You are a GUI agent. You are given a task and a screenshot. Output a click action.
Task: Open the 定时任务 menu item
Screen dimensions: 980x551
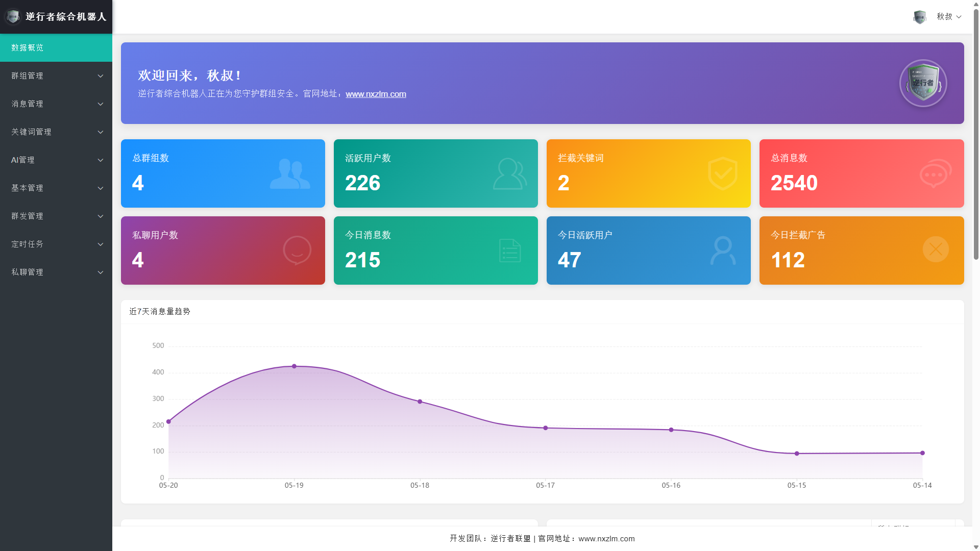pos(56,244)
